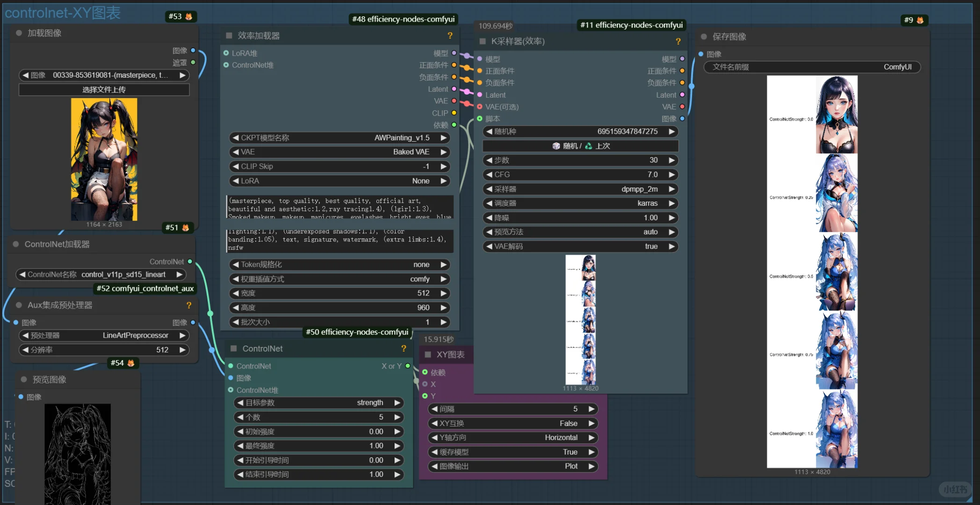Viewport: 980px width, 505px height.
Task: Toggle collapse dot on 保存图像 node
Action: coord(704,36)
